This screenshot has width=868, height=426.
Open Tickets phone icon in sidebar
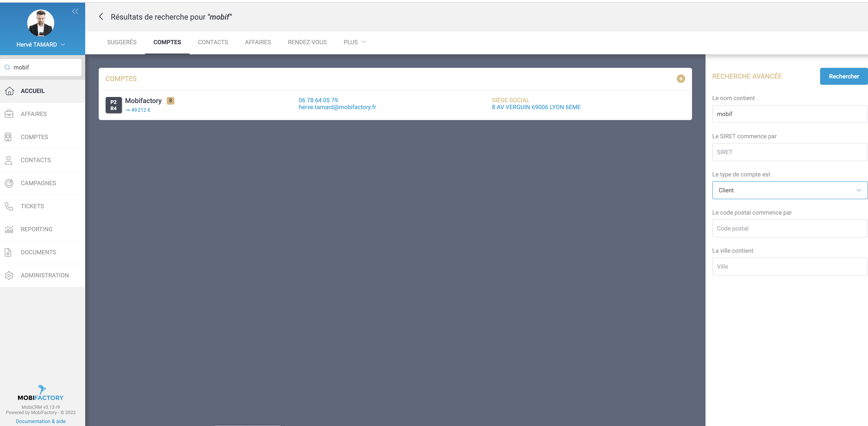coord(9,206)
